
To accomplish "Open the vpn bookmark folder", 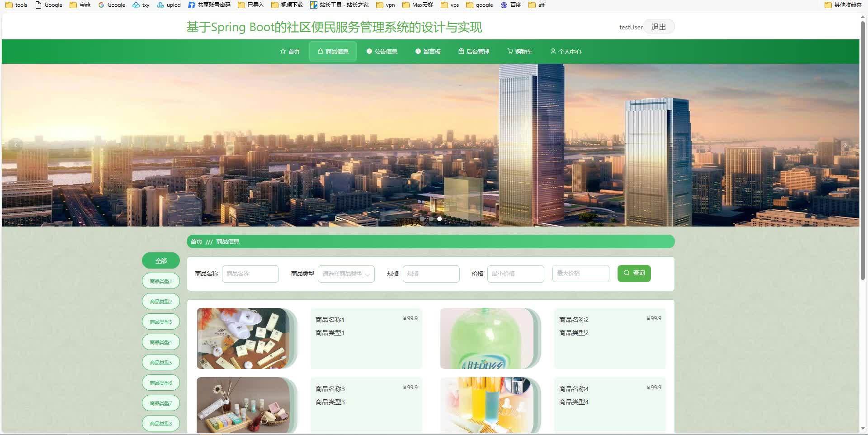I will click(386, 5).
